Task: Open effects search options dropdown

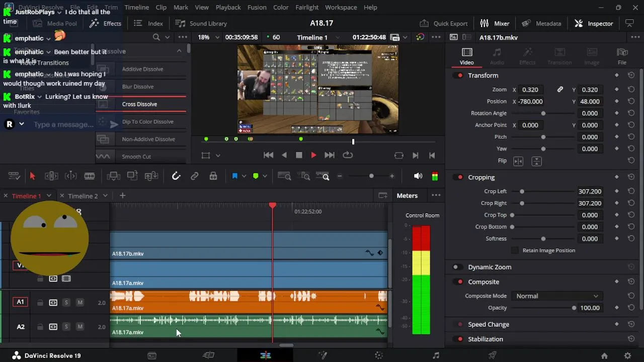Action: point(168,37)
